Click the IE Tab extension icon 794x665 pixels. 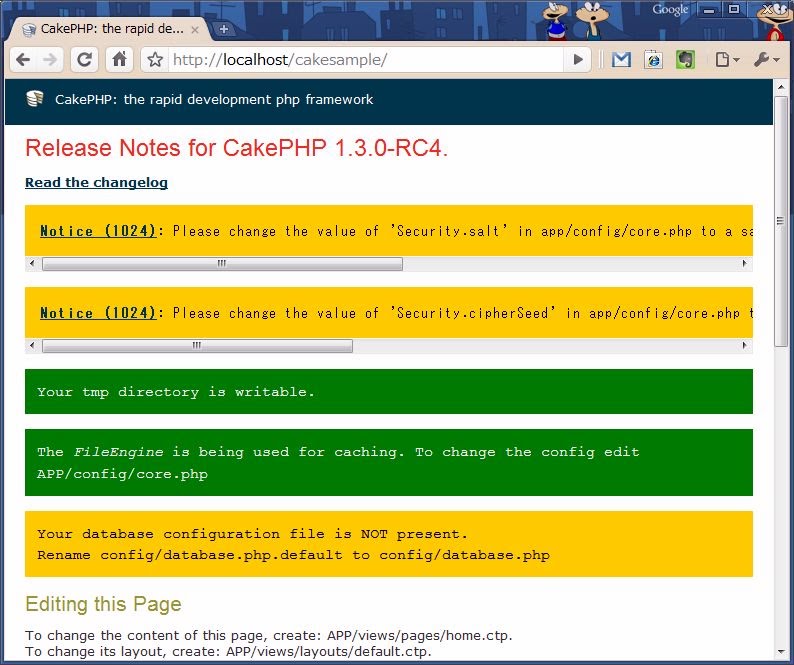tap(653, 60)
